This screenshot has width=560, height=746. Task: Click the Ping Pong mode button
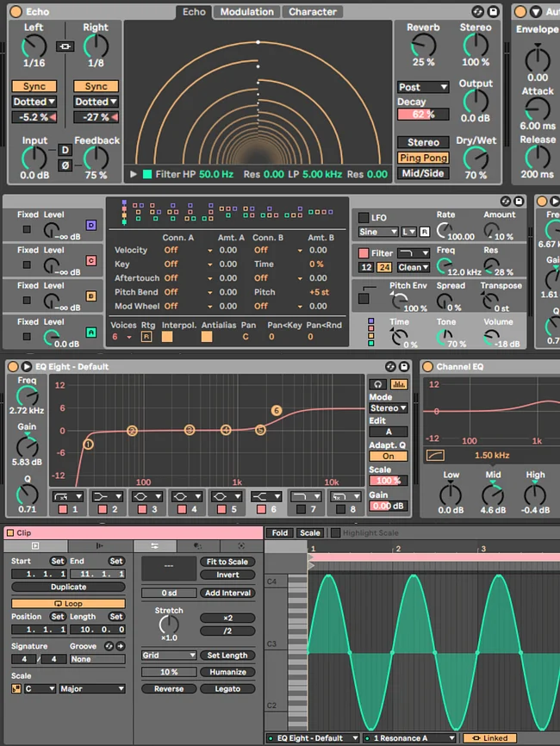click(x=423, y=158)
